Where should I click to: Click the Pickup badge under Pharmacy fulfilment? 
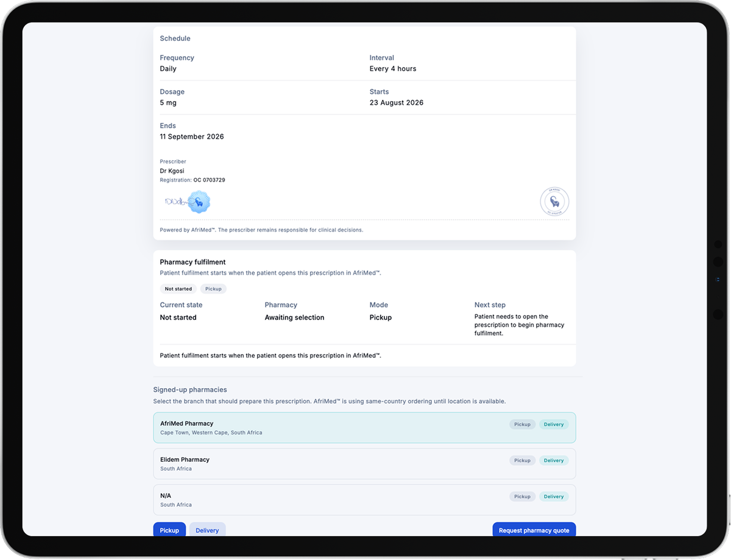point(213,289)
